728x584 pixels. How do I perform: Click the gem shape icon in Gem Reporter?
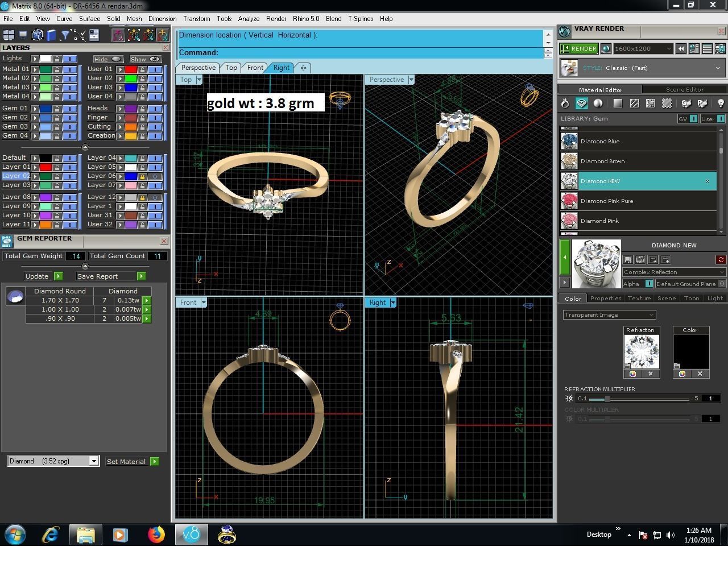[15, 296]
